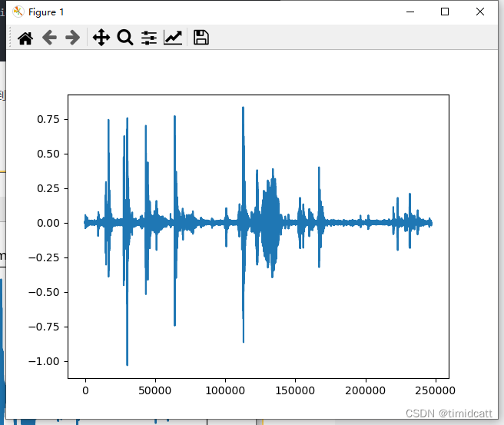
Task: Click the 0.50 y-axis tick label
Action: coord(48,154)
